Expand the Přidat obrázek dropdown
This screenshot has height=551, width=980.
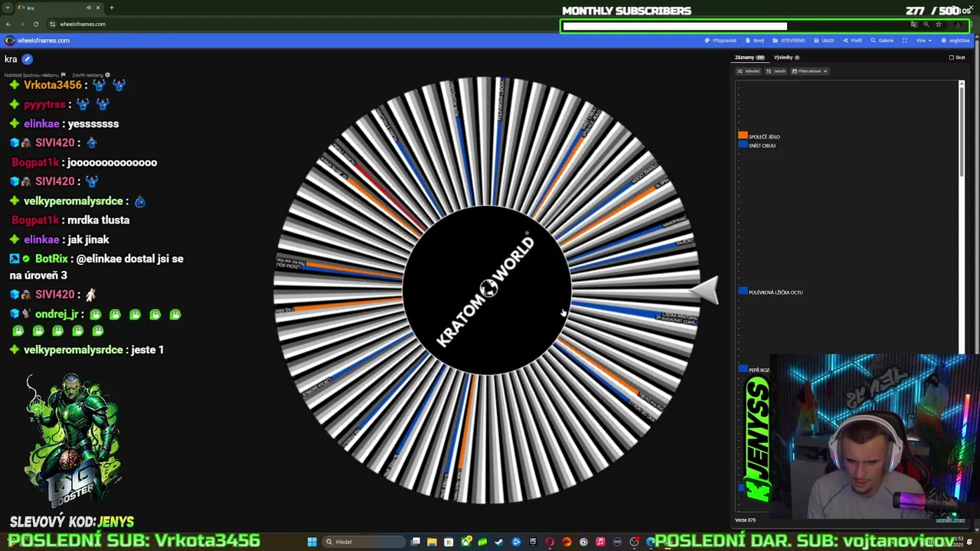809,71
